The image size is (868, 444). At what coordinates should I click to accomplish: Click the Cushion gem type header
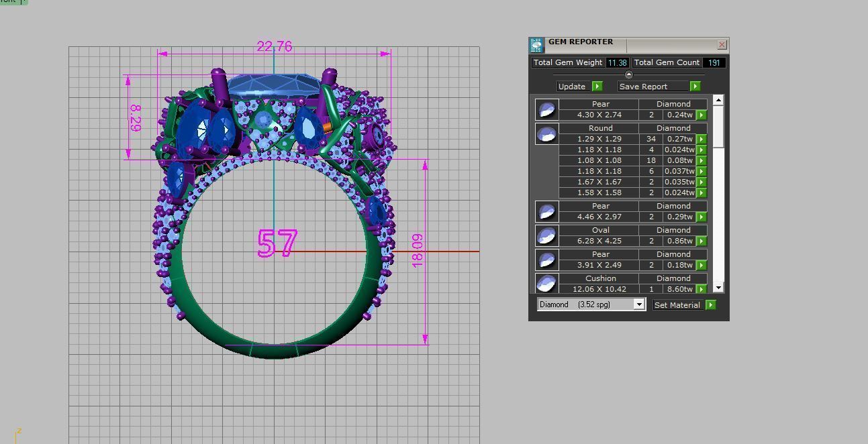[x=600, y=278]
